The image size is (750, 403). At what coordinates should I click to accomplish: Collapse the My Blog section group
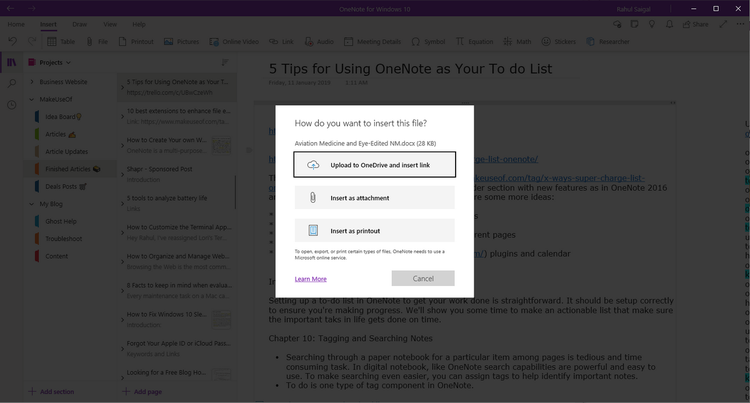coord(32,204)
